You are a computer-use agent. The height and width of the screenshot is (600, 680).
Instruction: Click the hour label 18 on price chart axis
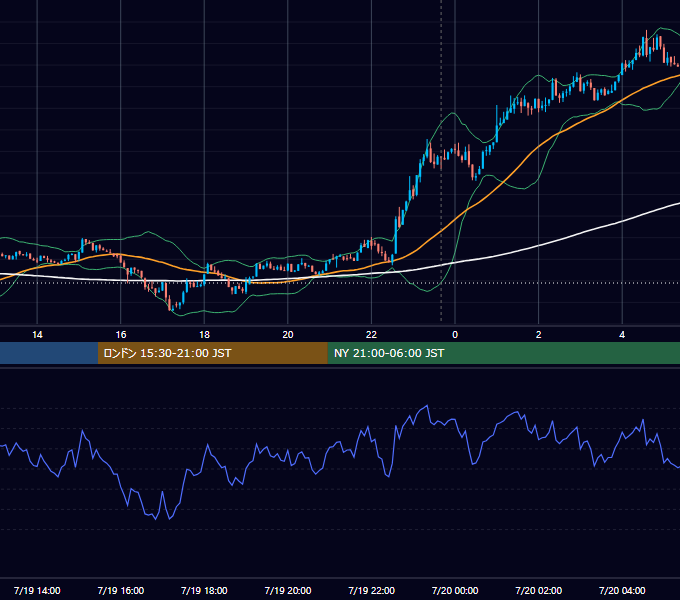[x=204, y=335]
